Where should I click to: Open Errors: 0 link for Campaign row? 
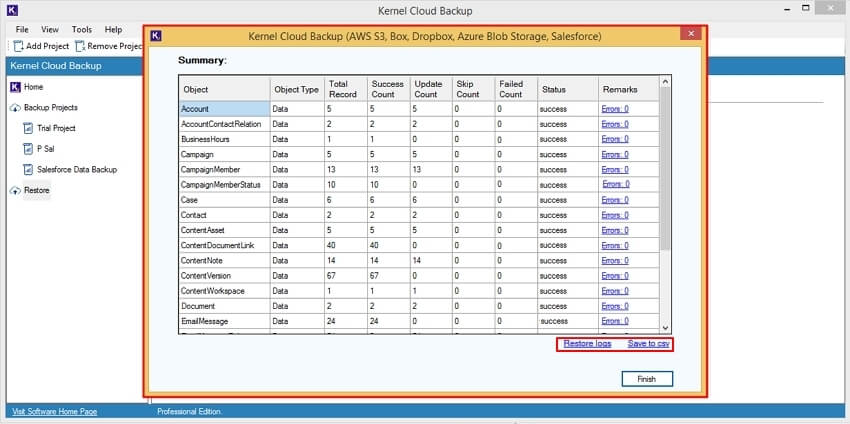click(x=615, y=155)
